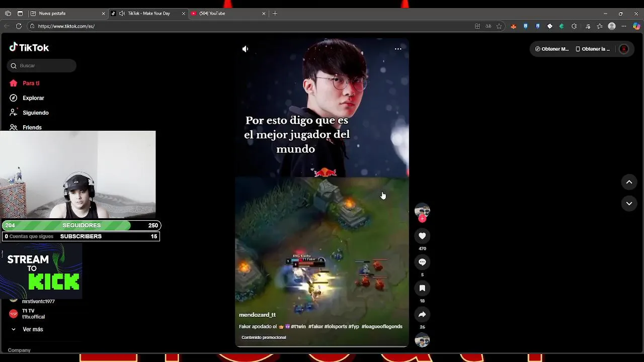Mute the TikTok video sound
Viewport: 644px width, 362px height.
(x=245, y=49)
